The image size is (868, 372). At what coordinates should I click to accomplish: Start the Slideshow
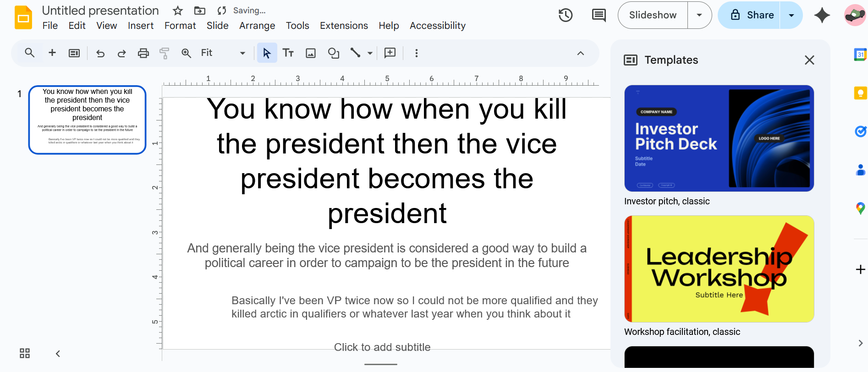click(x=653, y=15)
